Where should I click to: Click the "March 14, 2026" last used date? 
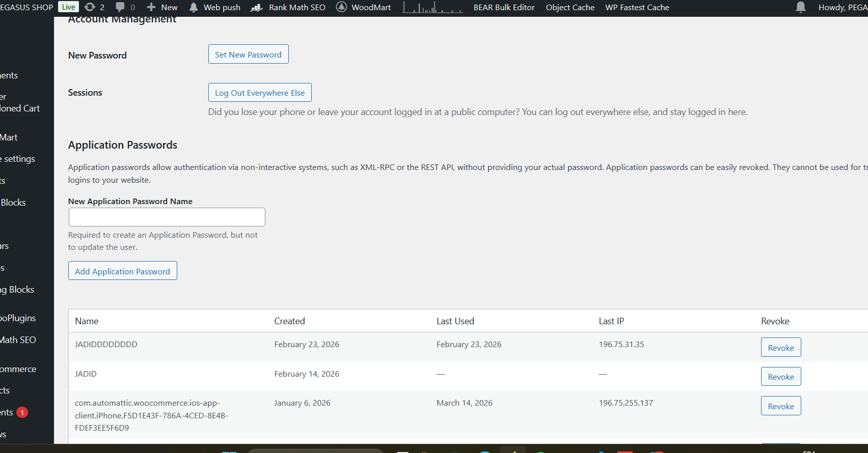465,403
